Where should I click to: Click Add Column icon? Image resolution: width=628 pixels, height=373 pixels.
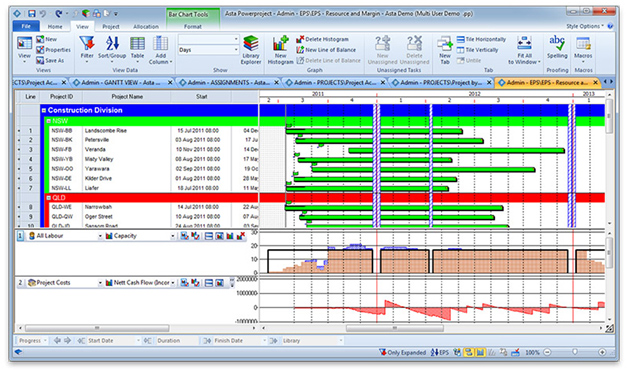pyautogui.click(x=160, y=50)
